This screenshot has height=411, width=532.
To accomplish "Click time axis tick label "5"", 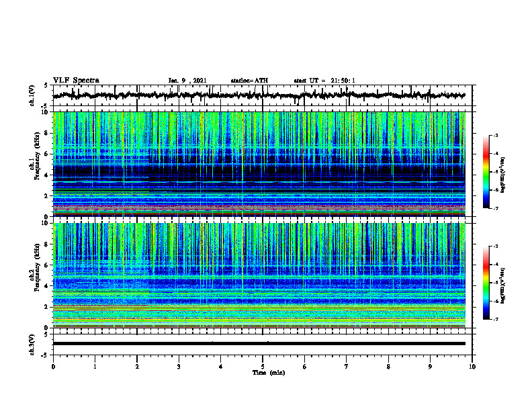I will [x=263, y=367].
